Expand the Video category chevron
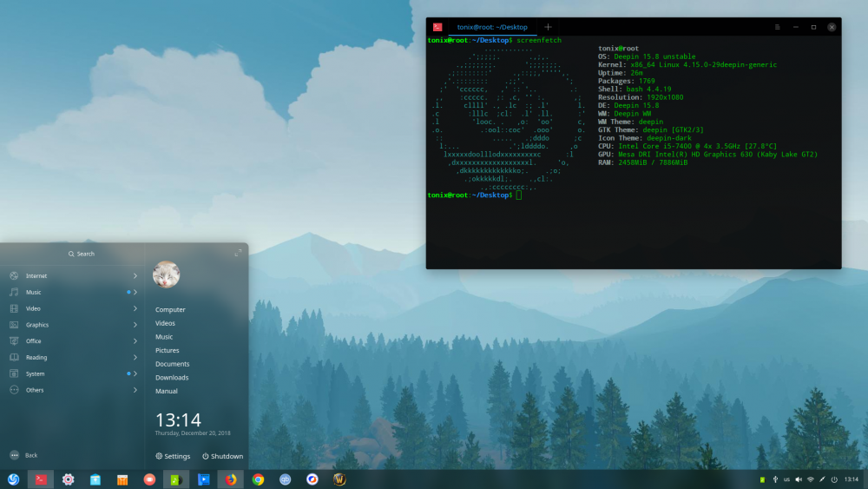Image resolution: width=868 pixels, height=489 pixels. [x=135, y=308]
